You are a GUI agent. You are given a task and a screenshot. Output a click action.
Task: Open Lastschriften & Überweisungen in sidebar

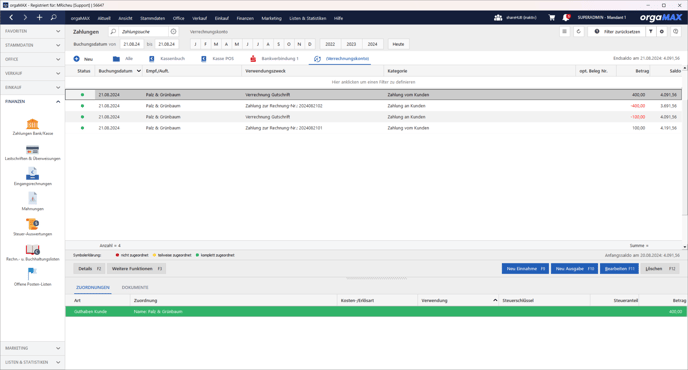tap(32, 152)
